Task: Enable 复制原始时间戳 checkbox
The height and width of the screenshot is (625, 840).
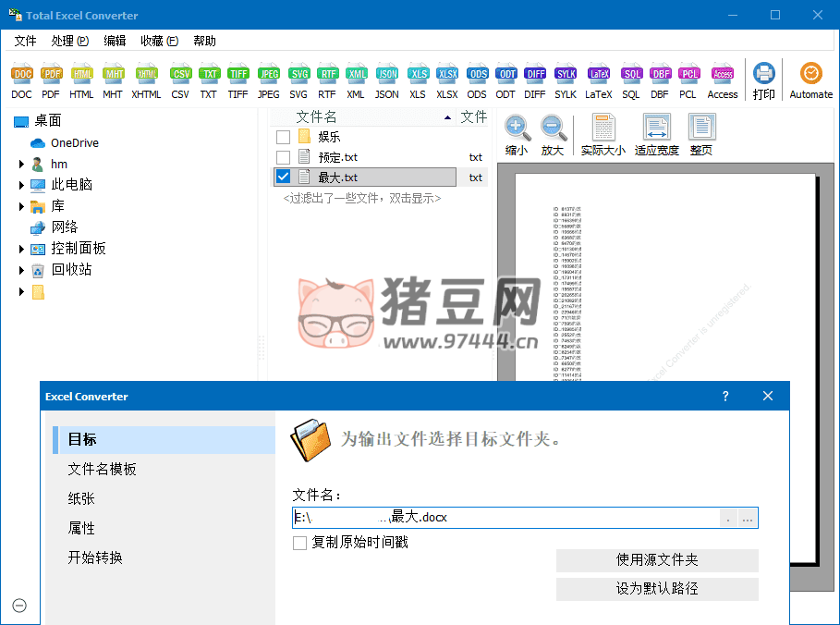Action: (x=300, y=544)
